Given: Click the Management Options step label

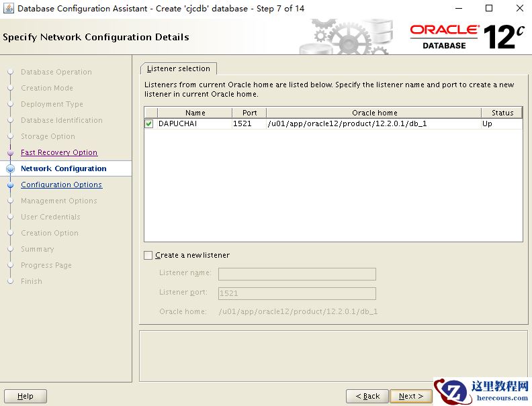Looking at the screenshot, I should (x=58, y=201).
